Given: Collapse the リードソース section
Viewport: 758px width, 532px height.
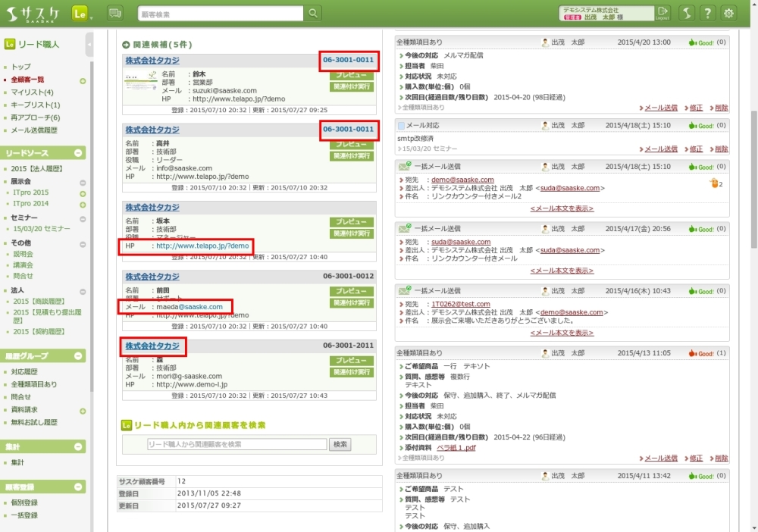Looking at the screenshot, I should [x=80, y=153].
